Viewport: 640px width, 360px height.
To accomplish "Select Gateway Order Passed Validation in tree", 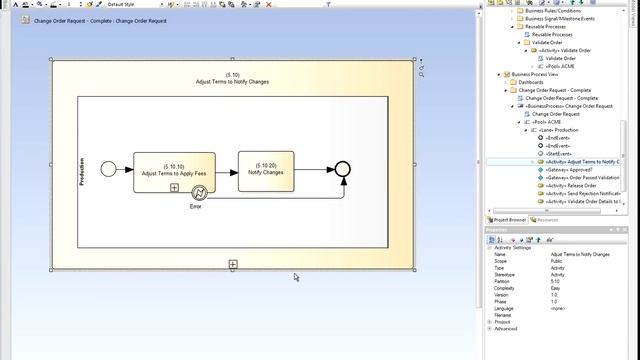I will (582, 178).
